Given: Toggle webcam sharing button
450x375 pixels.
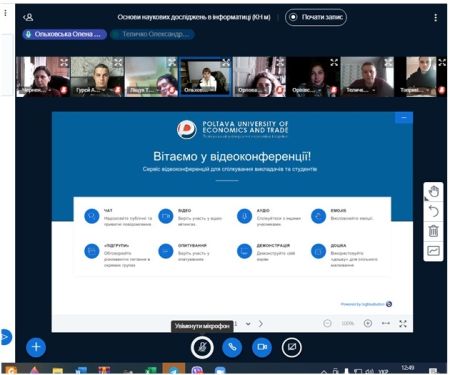Looking at the screenshot, I should tap(262, 347).
